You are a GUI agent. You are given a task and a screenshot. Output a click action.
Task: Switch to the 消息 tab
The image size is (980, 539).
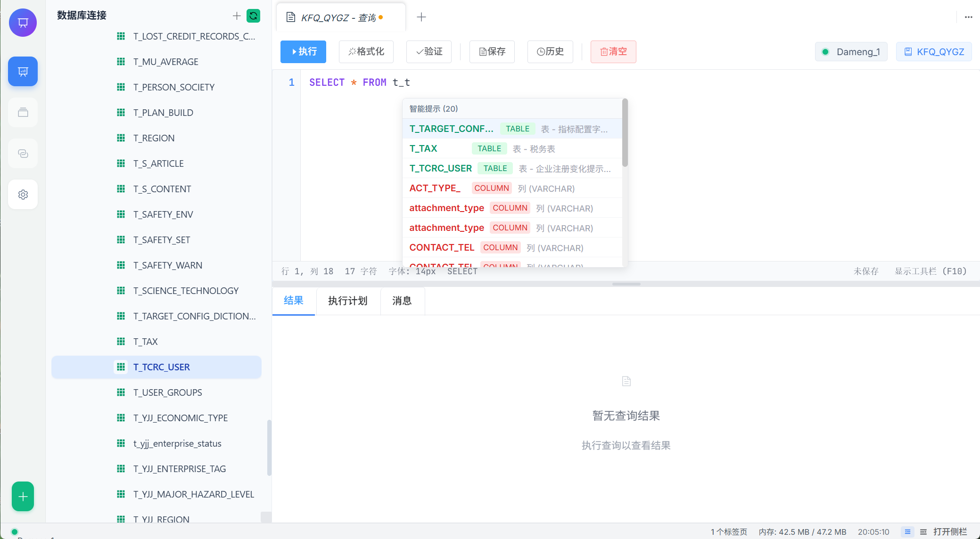pos(402,301)
